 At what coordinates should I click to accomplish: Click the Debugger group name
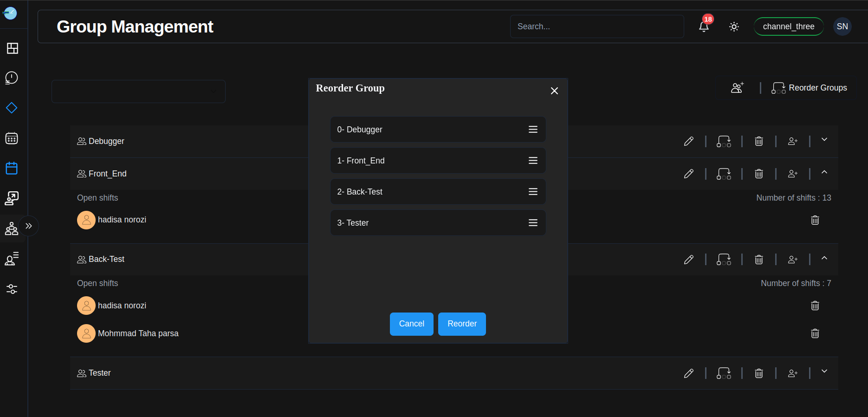pos(106,141)
